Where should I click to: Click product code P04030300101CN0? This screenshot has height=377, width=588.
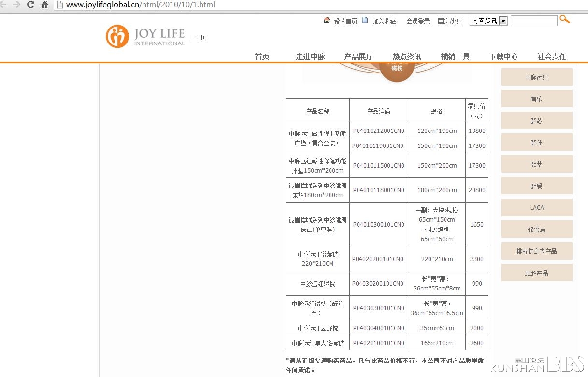(379, 308)
